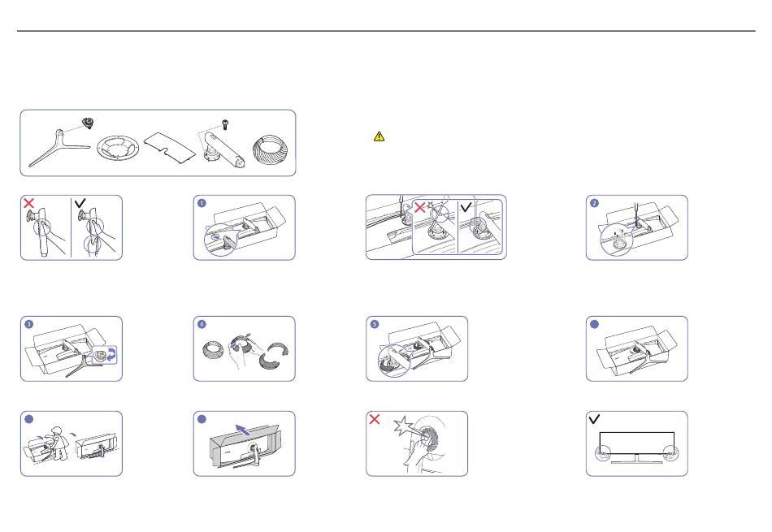The image size is (772, 532).
Task: Select the coiled cable ring part
Action: 272,149
